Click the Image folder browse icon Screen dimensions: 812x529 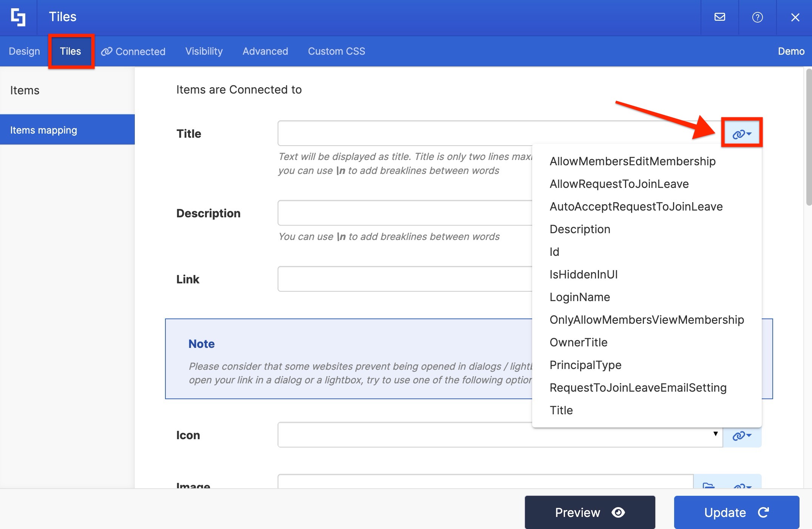click(709, 485)
